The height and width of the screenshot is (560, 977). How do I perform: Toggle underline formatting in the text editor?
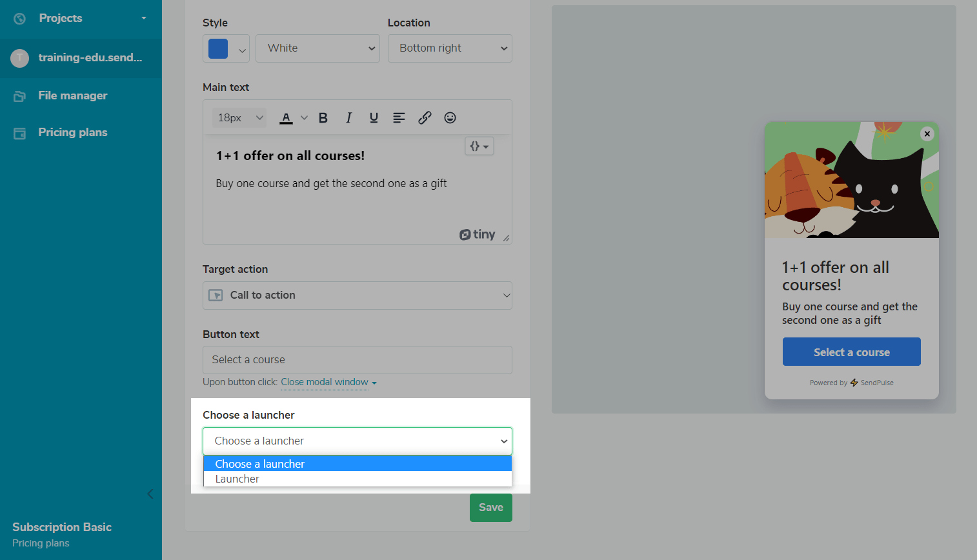tap(374, 117)
